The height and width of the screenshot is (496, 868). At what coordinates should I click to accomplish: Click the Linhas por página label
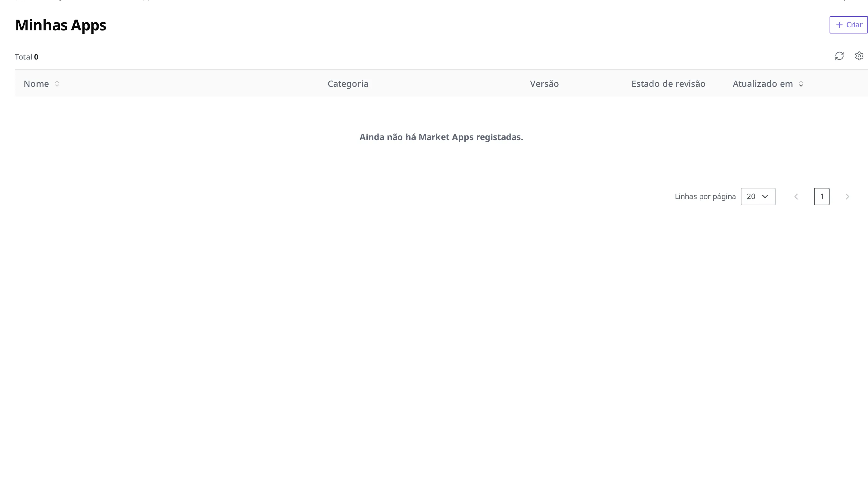[x=705, y=197]
